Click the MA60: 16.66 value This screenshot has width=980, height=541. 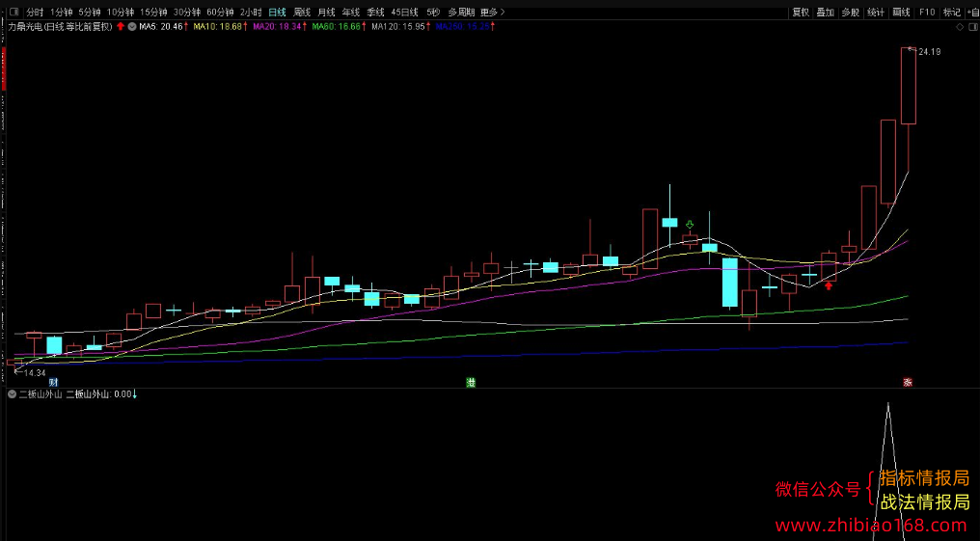[x=337, y=26]
